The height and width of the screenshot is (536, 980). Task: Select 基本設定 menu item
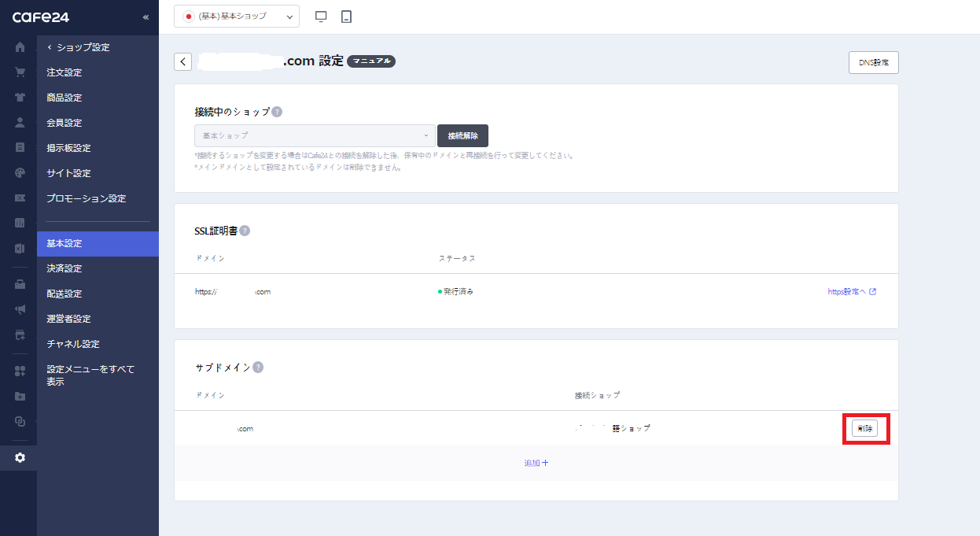click(x=98, y=243)
